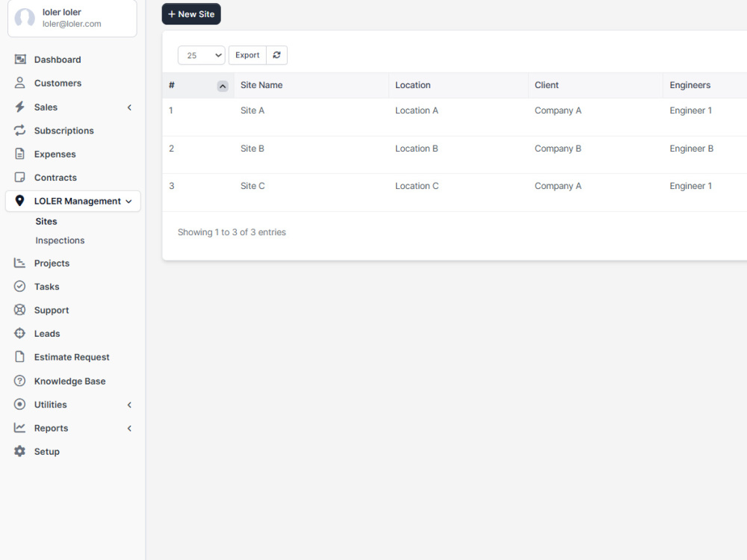Click the Estimate Request file icon

coord(19,357)
